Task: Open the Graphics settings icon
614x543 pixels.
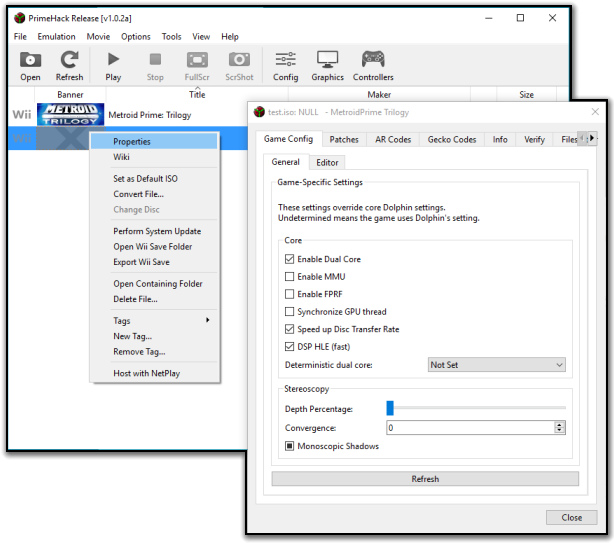Action: pyautogui.click(x=327, y=66)
